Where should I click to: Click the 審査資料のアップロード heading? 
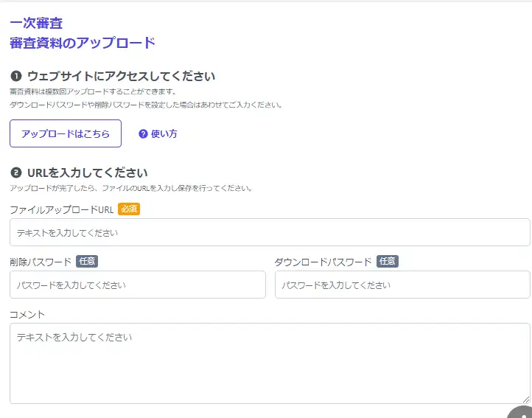click(83, 43)
